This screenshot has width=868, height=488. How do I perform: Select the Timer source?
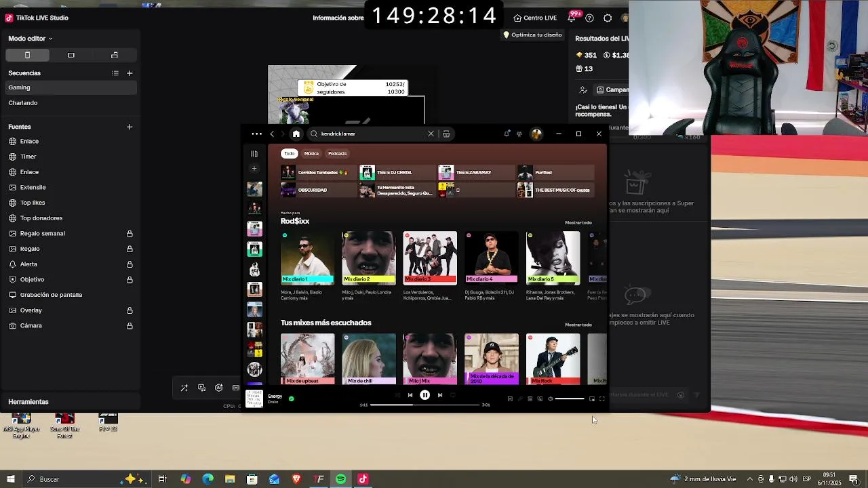pos(71,157)
